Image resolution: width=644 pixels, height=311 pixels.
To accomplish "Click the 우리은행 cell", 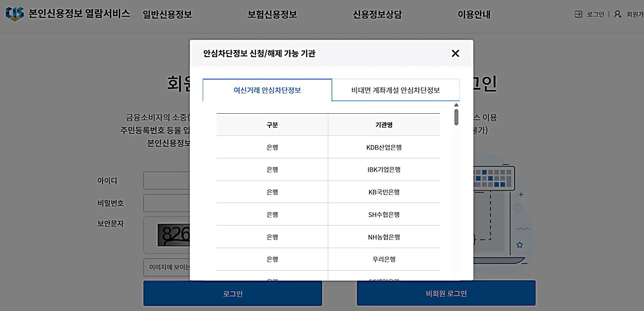I will [x=384, y=259].
